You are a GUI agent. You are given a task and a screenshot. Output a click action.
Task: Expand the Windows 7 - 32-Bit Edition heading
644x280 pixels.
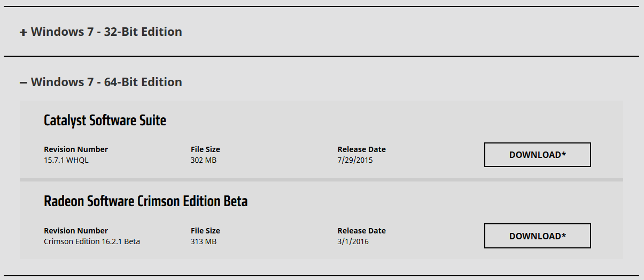[x=106, y=32]
